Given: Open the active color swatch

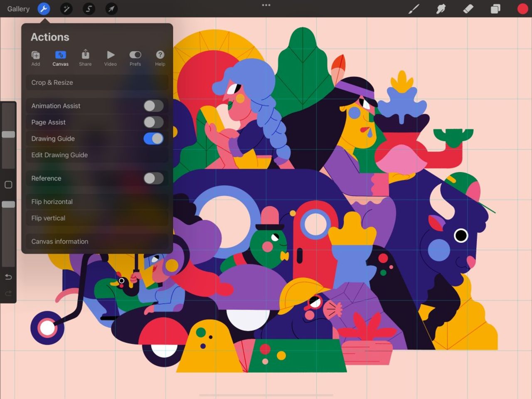Looking at the screenshot, I should [x=522, y=8].
